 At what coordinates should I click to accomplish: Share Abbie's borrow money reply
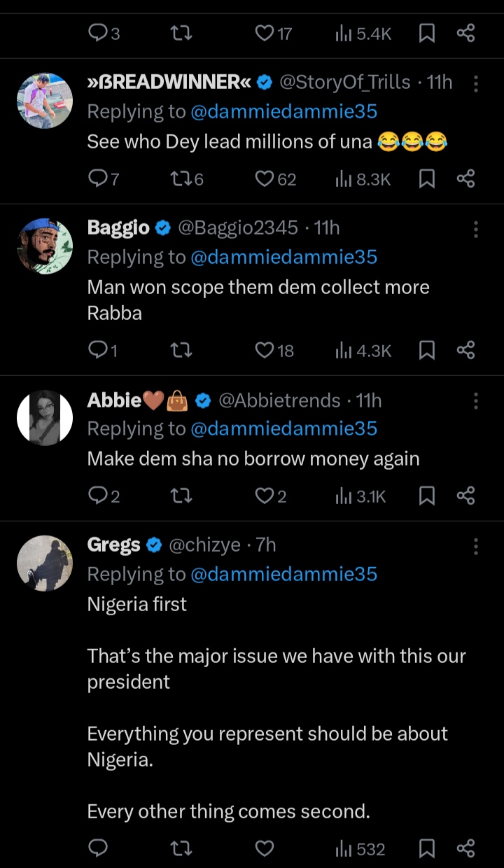coord(466,496)
